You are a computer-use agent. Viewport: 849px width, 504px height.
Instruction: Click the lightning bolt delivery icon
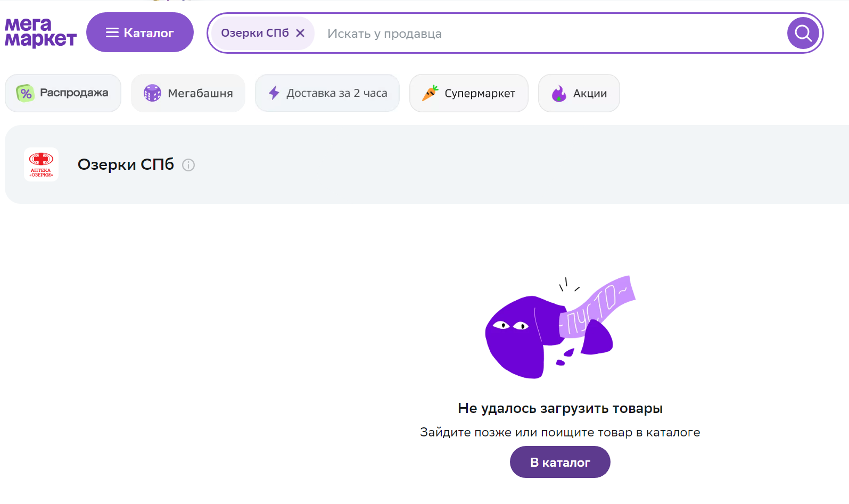click(274, 93)
